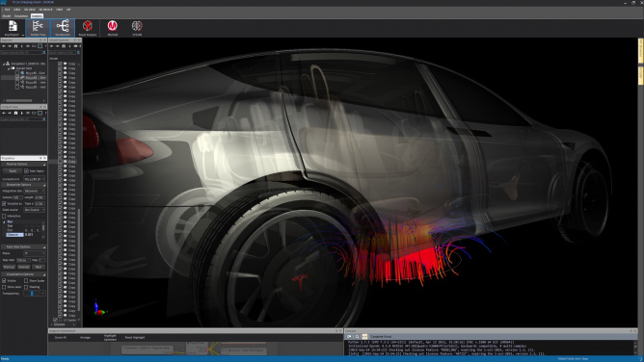Launch the red M tool icon

(x=113, y=28)
